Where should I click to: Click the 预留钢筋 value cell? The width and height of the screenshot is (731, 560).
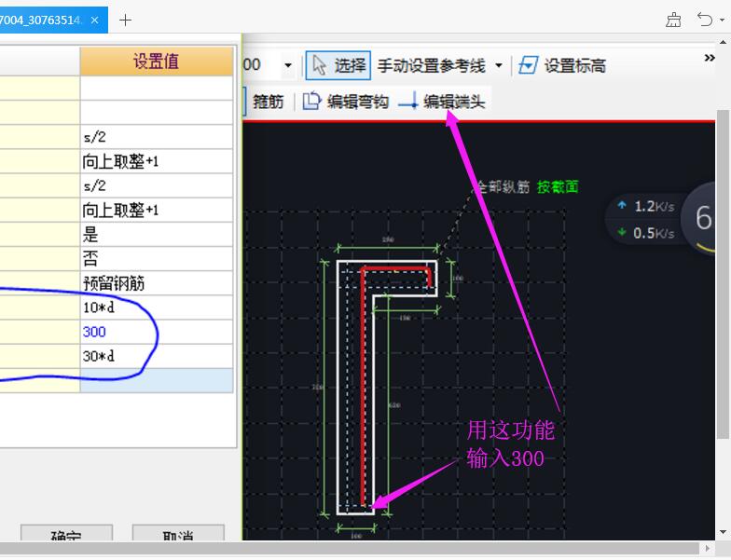[157, 283]
